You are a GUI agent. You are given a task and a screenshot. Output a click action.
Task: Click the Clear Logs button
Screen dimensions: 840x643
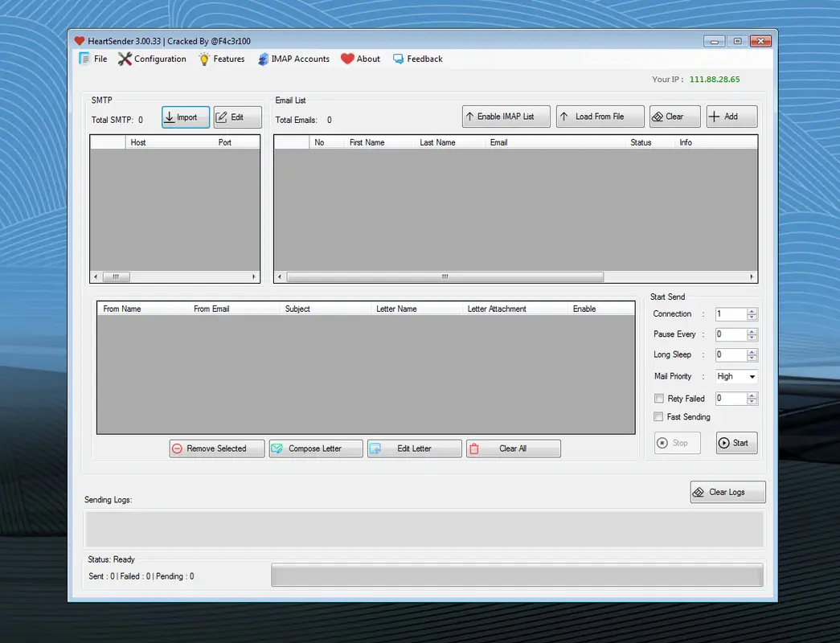tap(727, 492)
